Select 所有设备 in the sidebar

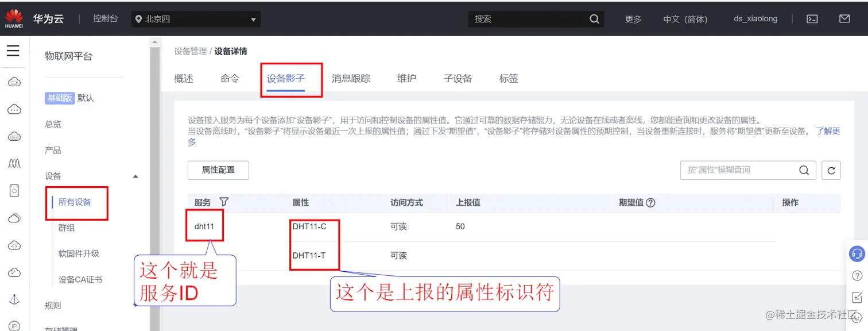point(75,202)
